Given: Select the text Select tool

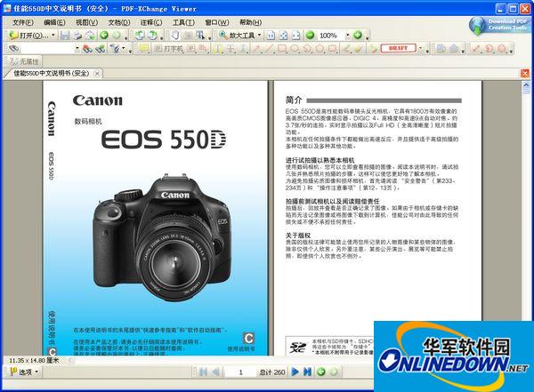Looking at the screenshot, I should [200, 35].
